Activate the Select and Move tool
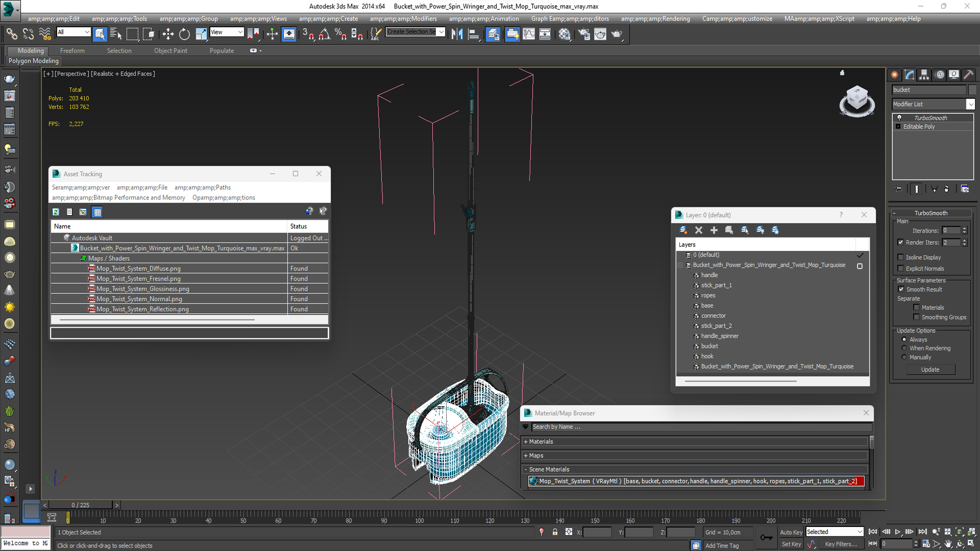The image size is (980, 551). coord(168,34)
